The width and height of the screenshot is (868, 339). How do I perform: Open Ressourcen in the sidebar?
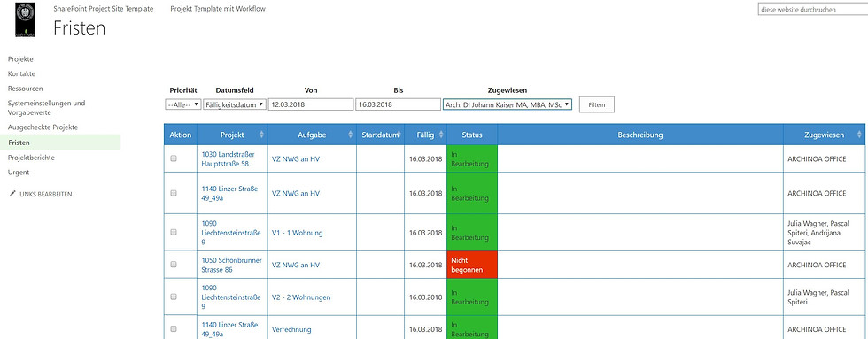tap(26, 89)
